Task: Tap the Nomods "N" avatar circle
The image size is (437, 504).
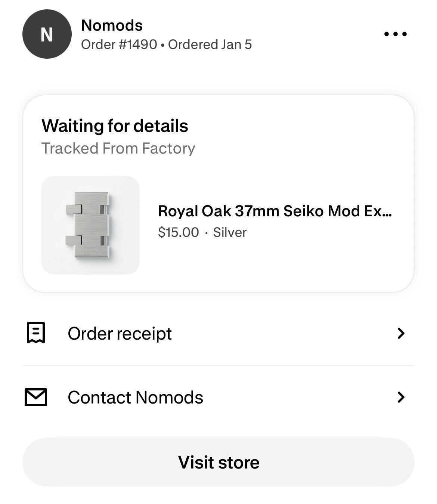Action: [x=47, y=34]
